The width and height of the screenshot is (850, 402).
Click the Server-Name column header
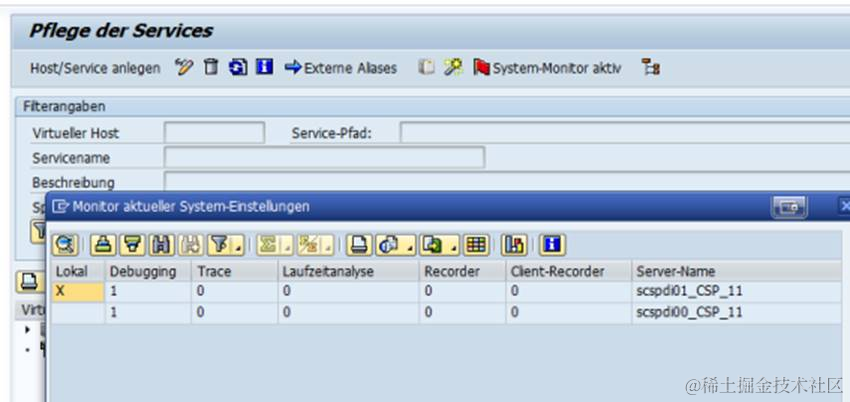point(737,271)
